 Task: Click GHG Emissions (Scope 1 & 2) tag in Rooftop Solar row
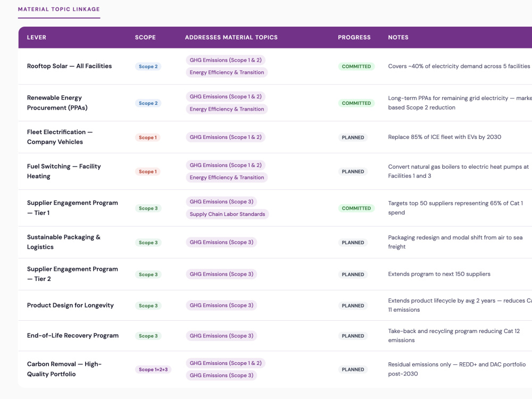(226, 60)
